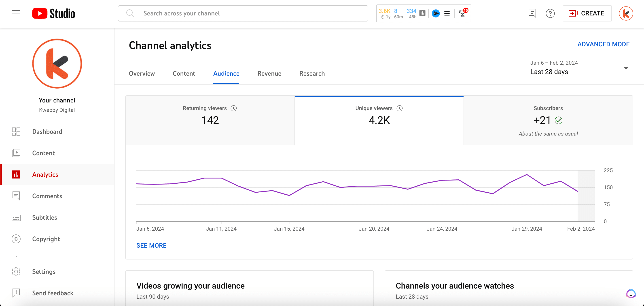Screen dimensions: 644x306
Task: Click the Copyright icon in sidebar
Action: 16,239
